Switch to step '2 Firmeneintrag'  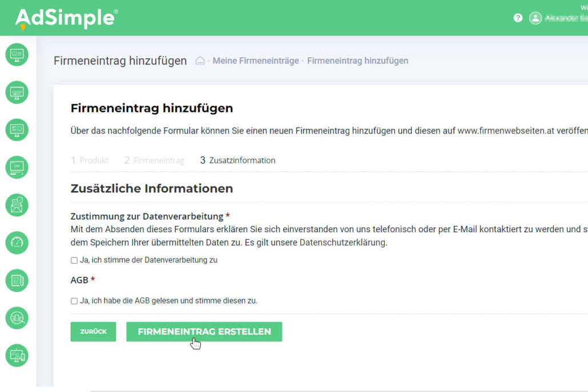click(154, 160)
